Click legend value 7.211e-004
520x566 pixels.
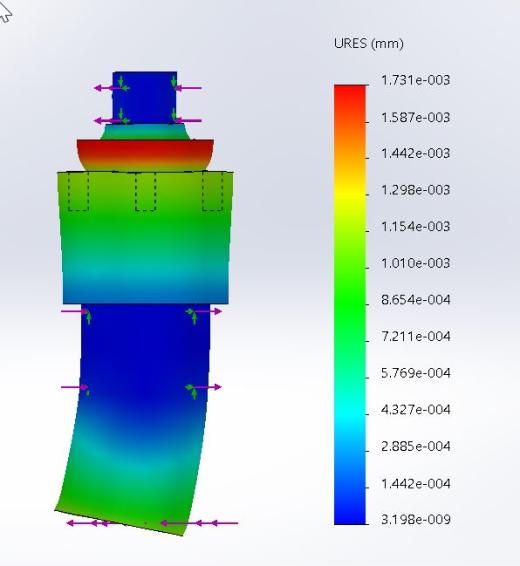(416, 336)
